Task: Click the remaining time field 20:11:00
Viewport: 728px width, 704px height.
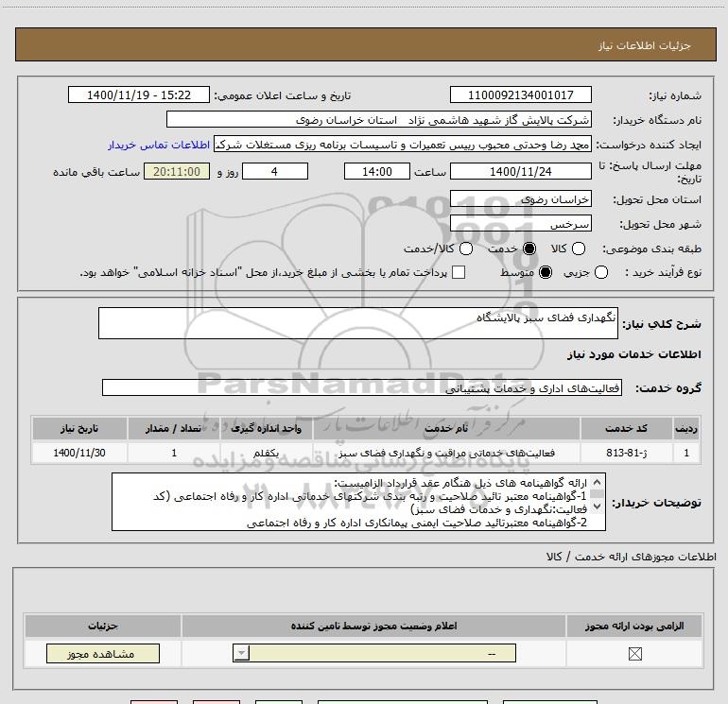Action: click(x=177, y=172)
